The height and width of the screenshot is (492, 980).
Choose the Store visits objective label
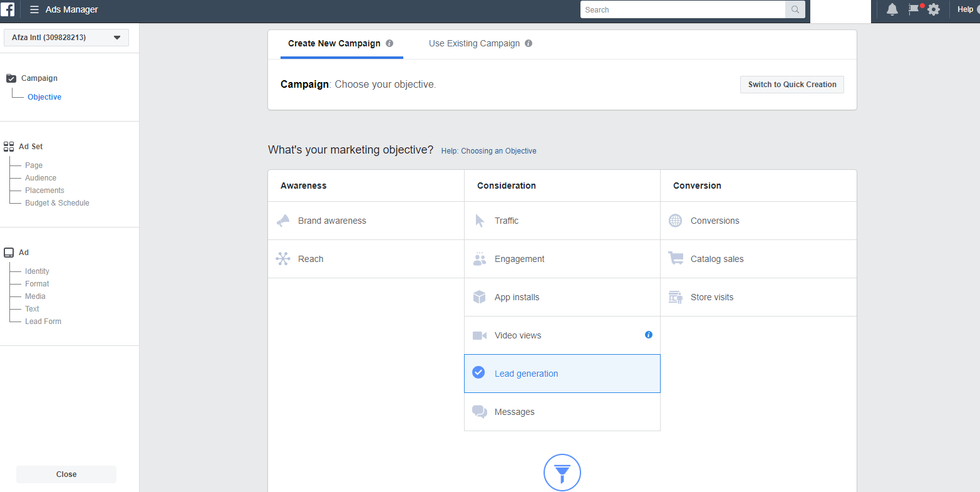(712, 297)
